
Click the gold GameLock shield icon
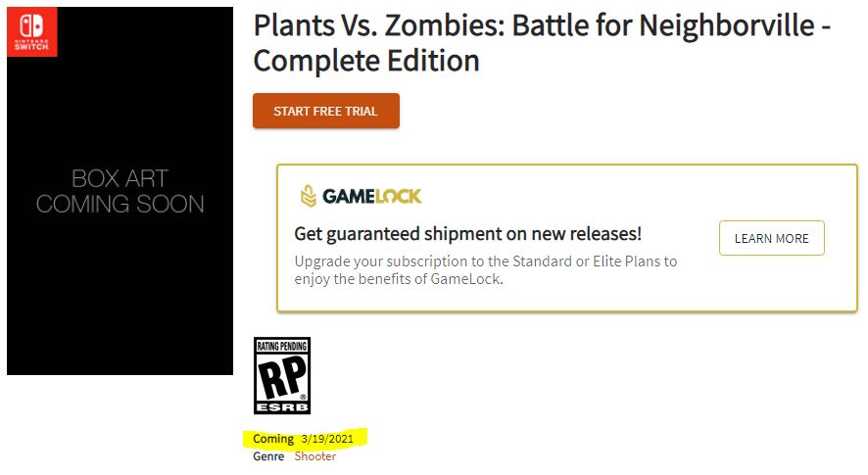pos(308,196)
